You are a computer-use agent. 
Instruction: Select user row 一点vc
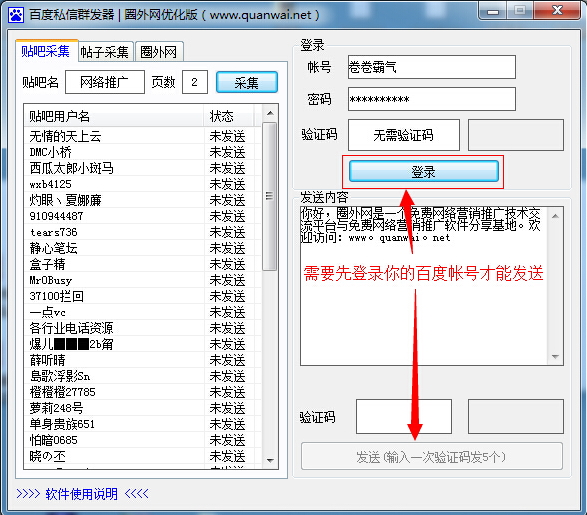[142, 312]
